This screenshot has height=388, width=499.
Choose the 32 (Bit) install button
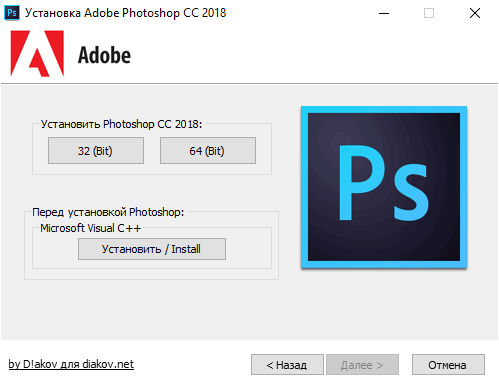tap(96, 150)
